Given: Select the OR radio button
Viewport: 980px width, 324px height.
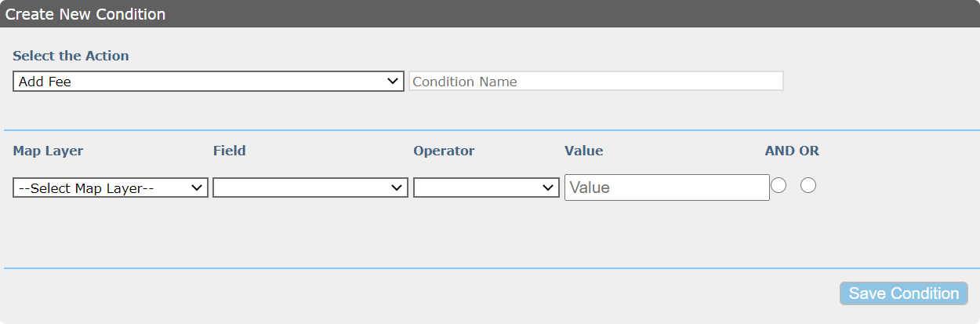Looking at the screenshot, I should coord(808,185).
